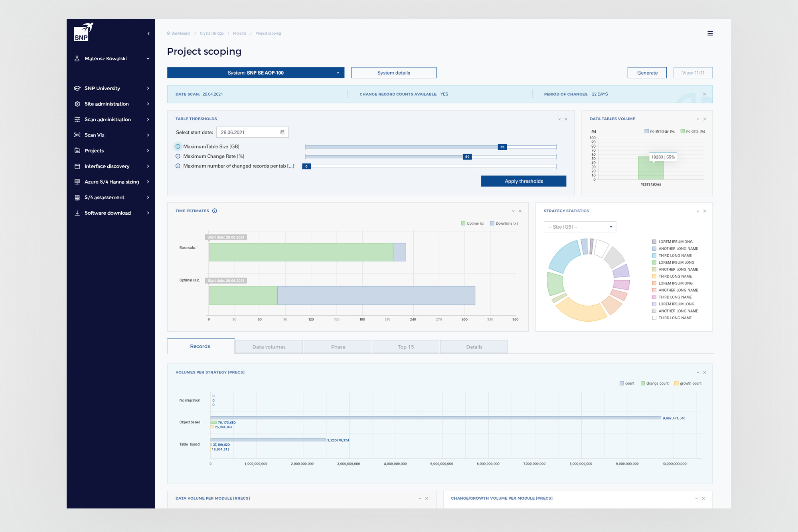Click the Apply thresholds button
The image size is (798, 532).
[523, 181]
